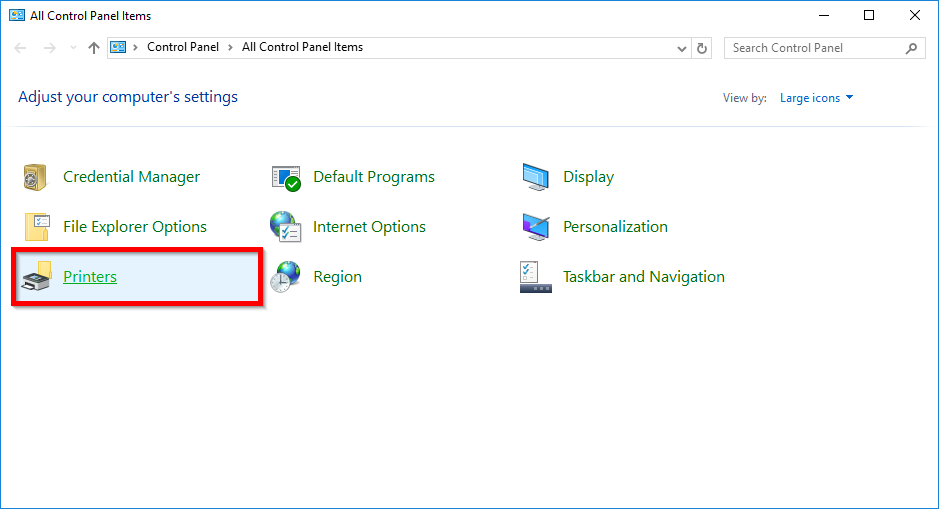Screen dimensions: 939x509
Task: Open the Credential Manager safe icon
Action: [x=36, y=177]
